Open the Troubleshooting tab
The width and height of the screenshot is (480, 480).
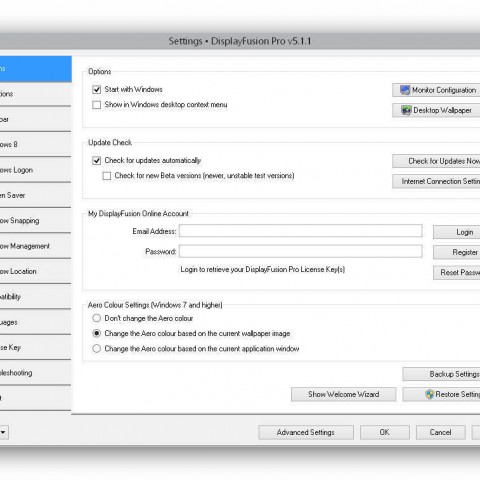point(36,373)
